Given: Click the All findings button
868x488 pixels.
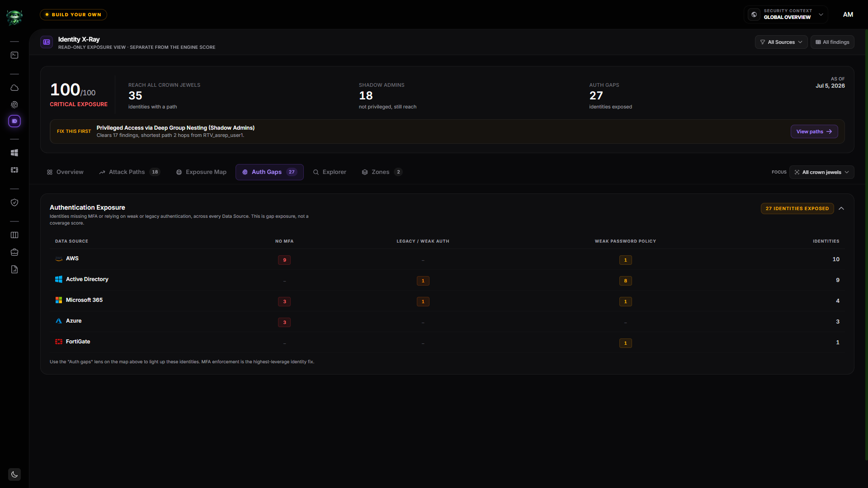Looking at the screenshot, I should pos(832,42).
